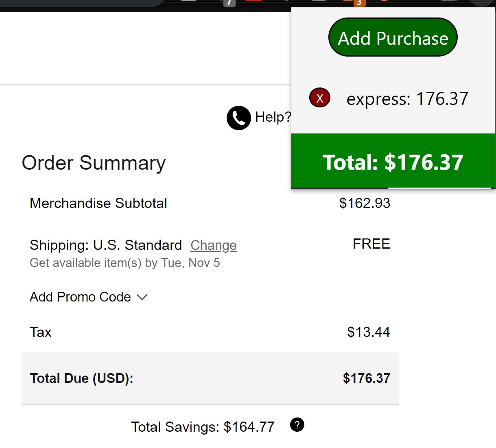
Task: Select the express: 176.37 entry text
Action: pos(407,99)
